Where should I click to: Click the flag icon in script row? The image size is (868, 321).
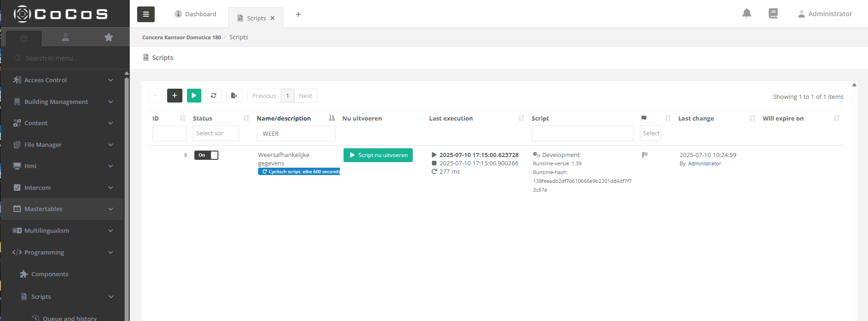[x=645, y=155]
